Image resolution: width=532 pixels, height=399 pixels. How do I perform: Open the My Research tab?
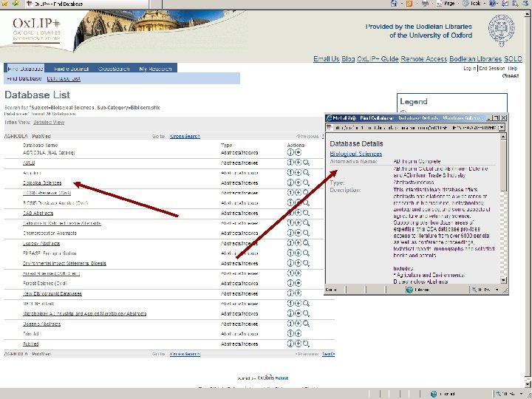click(155, 69)
